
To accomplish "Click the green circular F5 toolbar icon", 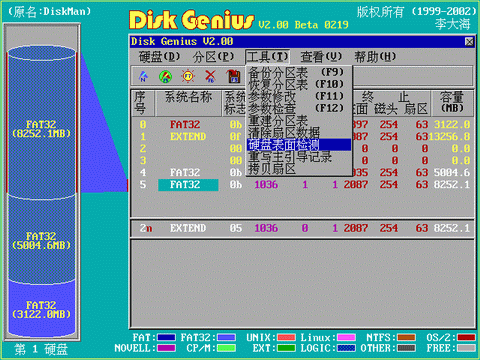I will pyautogui.click(x=165, y=76).
